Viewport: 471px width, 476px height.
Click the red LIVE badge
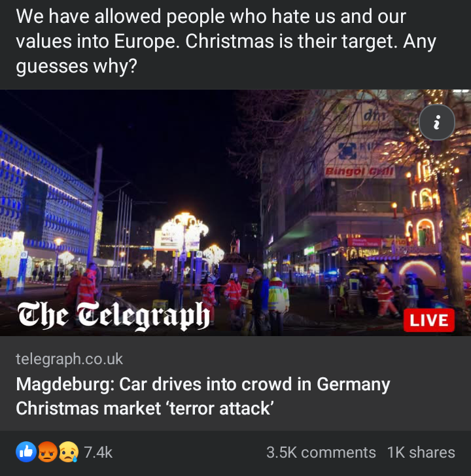pos(428,320)
